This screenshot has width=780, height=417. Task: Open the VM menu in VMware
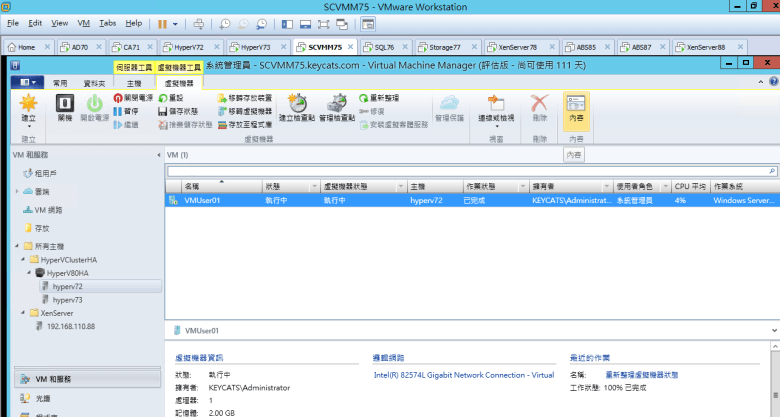[83, 22]
